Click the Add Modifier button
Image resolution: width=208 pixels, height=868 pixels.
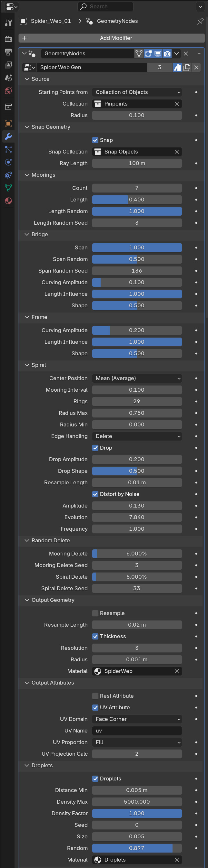[x=112, y=38]
